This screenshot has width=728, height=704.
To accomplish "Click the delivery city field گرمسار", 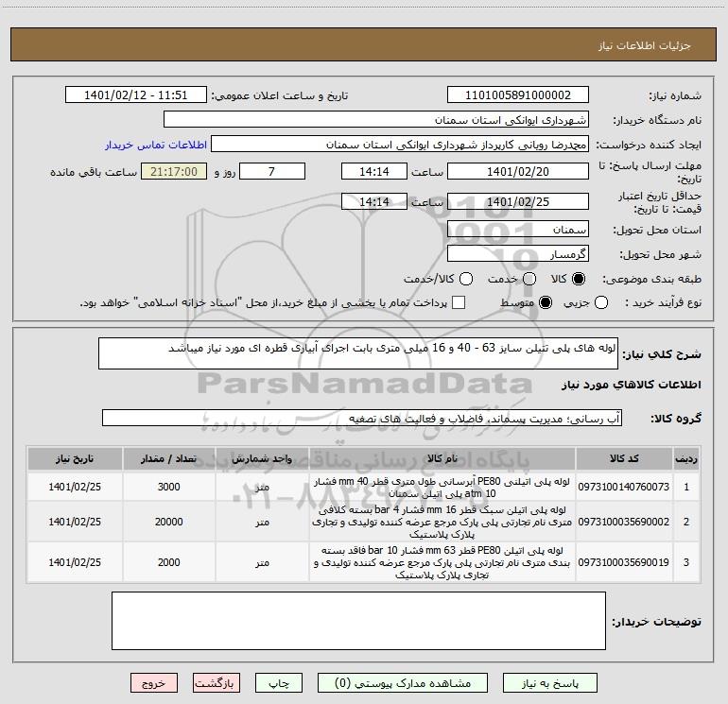I will point(518,254).
